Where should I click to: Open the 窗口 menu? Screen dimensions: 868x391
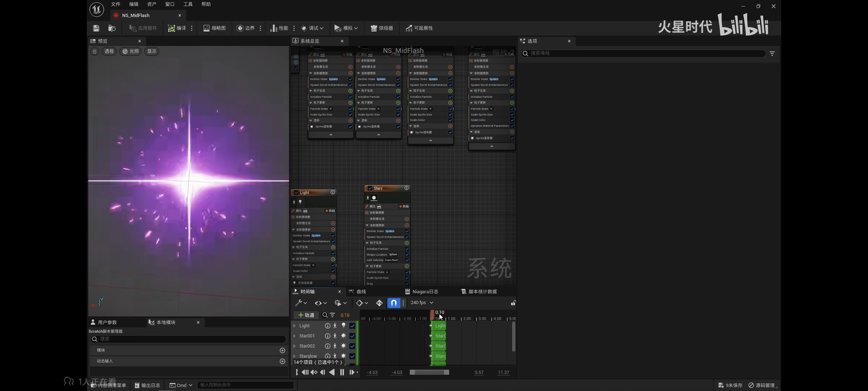tap(170, 4)
